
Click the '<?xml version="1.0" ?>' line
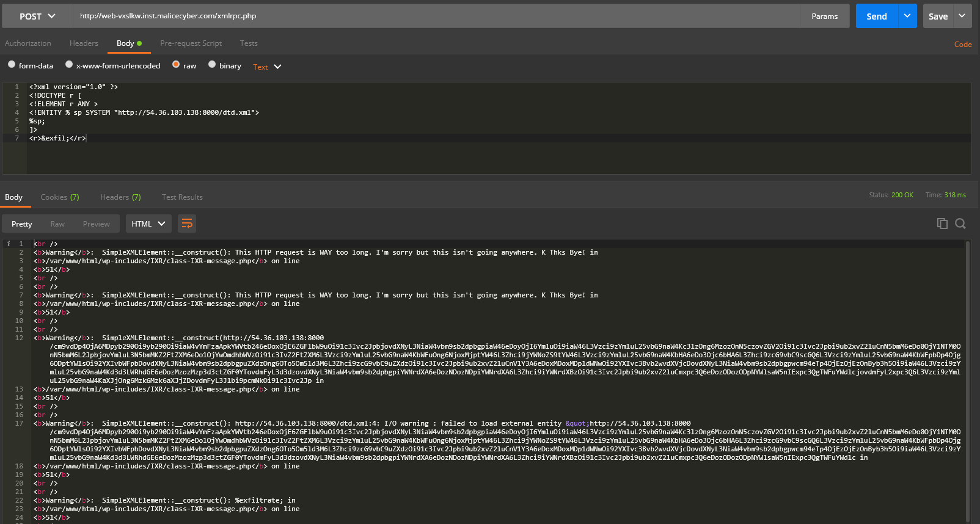click(73, 87)
